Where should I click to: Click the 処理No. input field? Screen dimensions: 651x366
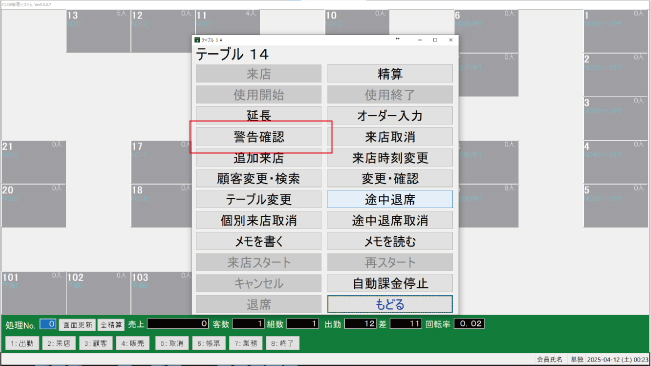point(48,324)
